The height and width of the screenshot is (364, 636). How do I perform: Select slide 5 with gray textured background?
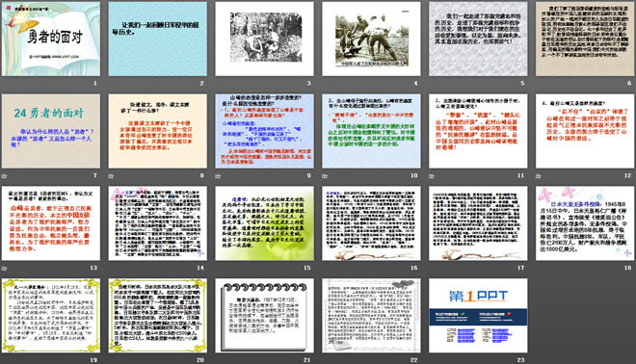(478, 39)
